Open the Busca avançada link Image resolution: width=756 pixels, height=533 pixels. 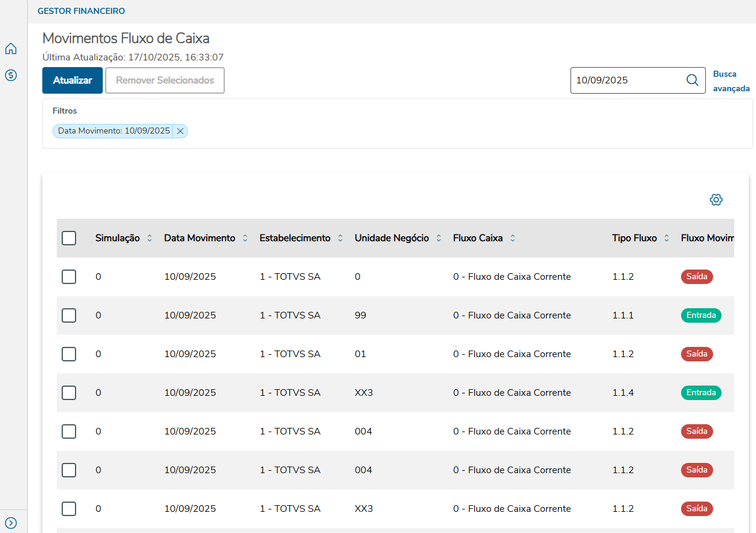731,81
